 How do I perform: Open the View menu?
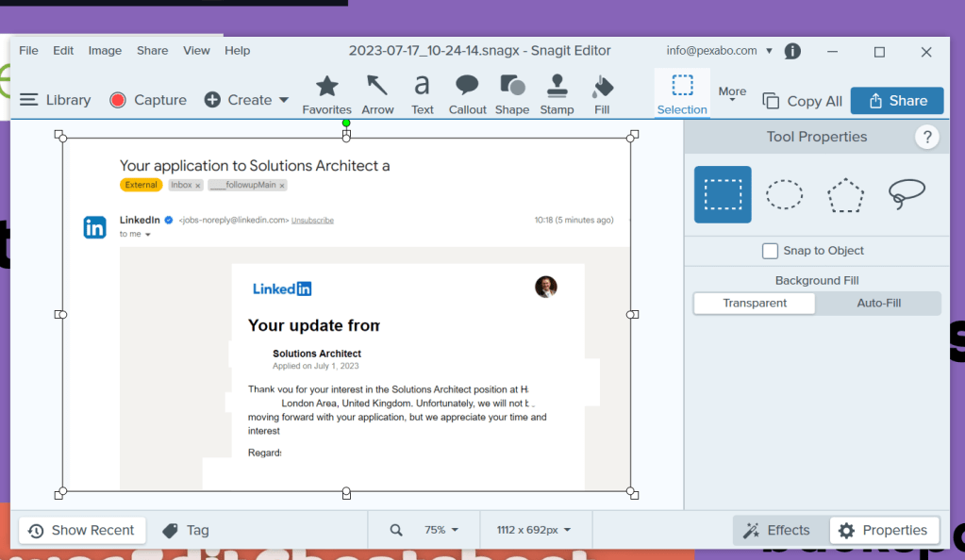(x=196, y=51)
